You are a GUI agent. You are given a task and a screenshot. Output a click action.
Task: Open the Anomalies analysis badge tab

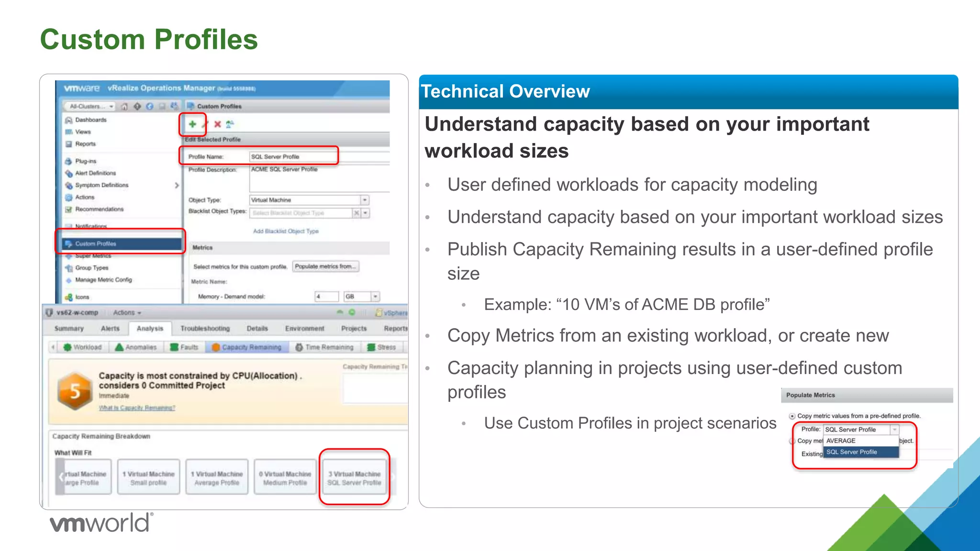[136, 347]
